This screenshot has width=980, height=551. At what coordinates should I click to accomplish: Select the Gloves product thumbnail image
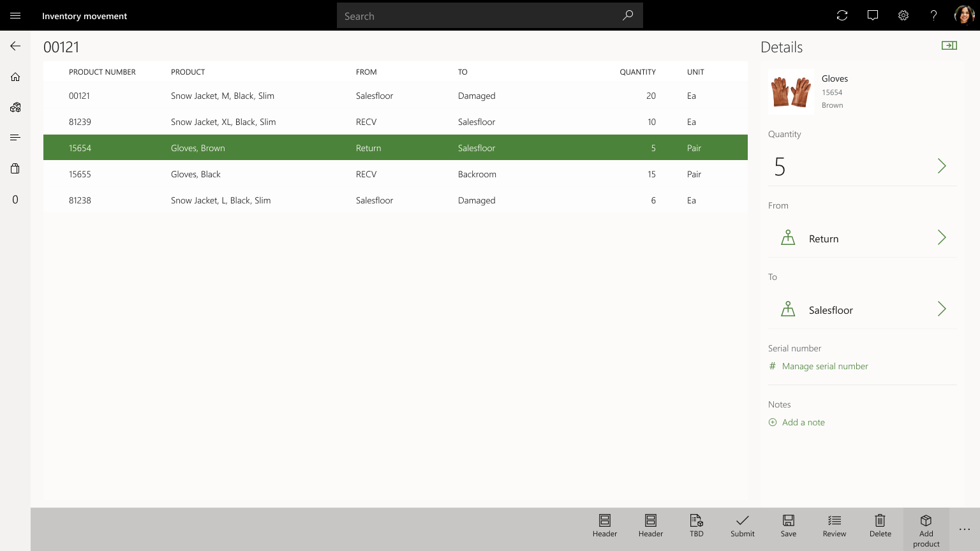point(791,91)
